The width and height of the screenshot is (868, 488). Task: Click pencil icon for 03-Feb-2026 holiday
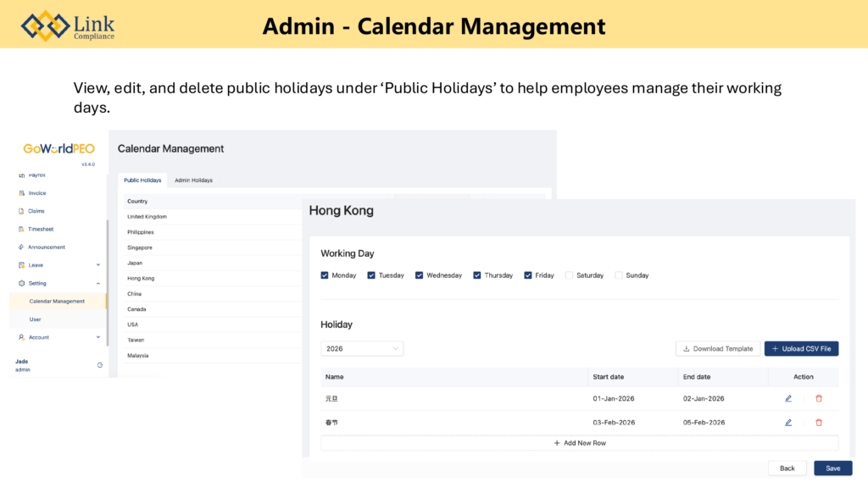tap(788, 422)
